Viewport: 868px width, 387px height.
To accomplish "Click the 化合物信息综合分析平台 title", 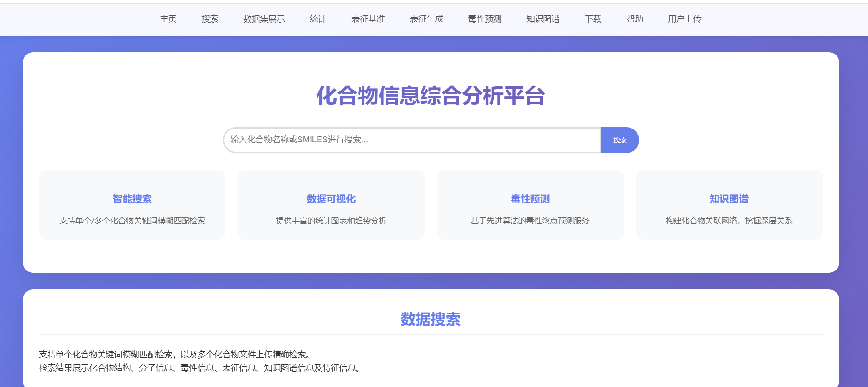I will pyautogui.click(x=431, y=96).
